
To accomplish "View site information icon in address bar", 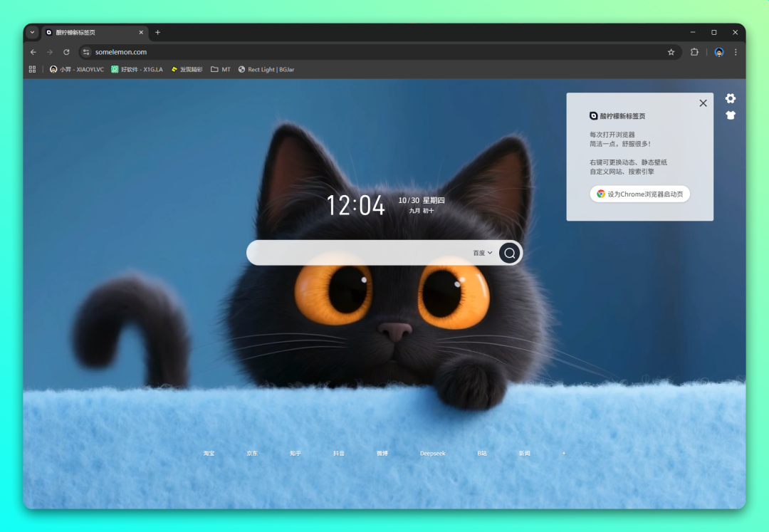I will 86,52.
